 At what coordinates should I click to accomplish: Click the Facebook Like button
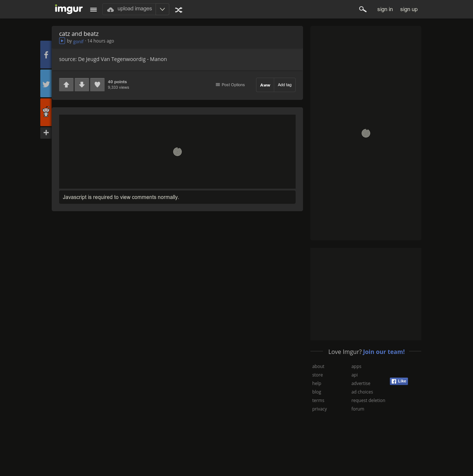coord(399,381)
